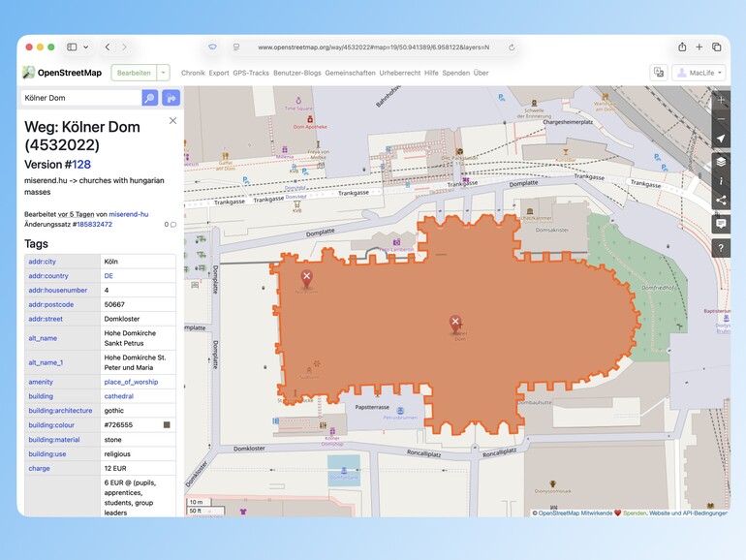Screen dimensions: 746x560
Task: Click the Bearbeiten edit button
Action: 134,73
